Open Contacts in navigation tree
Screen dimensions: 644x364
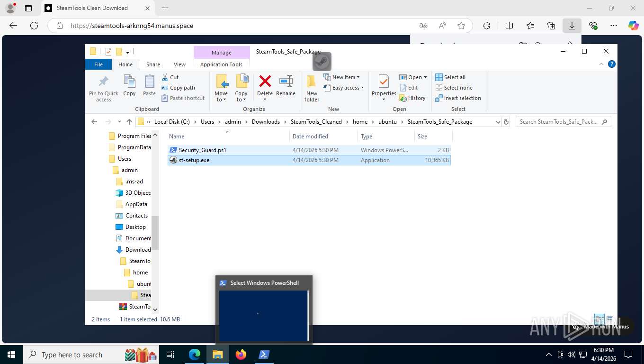132,216
